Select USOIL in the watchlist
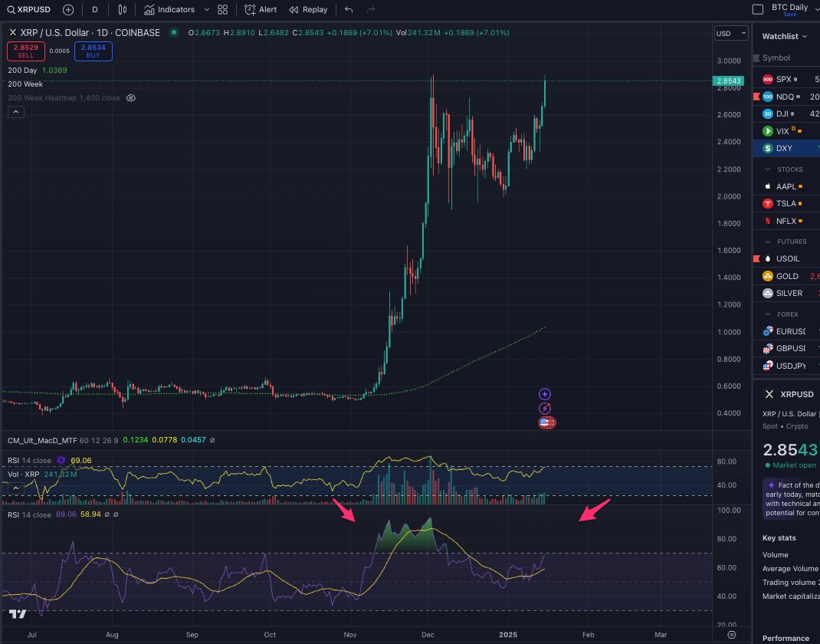Screen dimensions: 820x644 (x=786, y=258)
